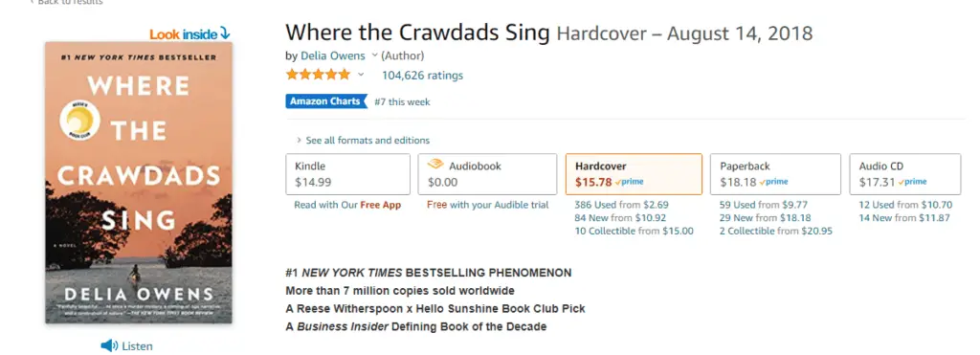Expand the Delia Owens author dropdown chevron

tap(374, 55)
